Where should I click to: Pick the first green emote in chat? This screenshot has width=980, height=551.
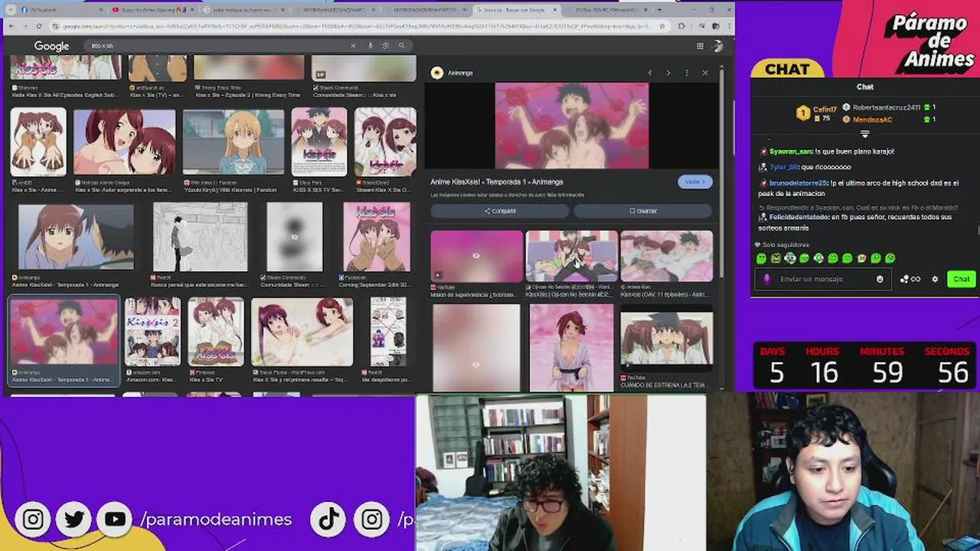point(761,259)
